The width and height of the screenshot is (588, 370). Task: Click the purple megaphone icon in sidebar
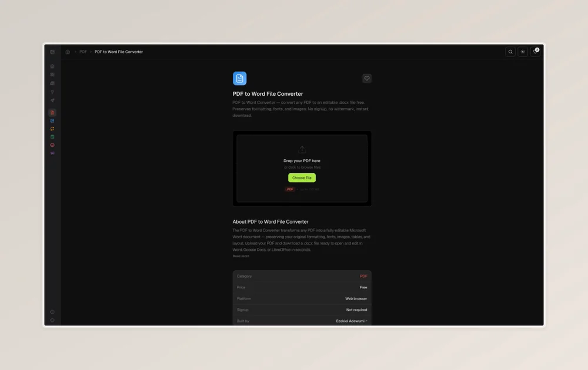pos(52,153)
